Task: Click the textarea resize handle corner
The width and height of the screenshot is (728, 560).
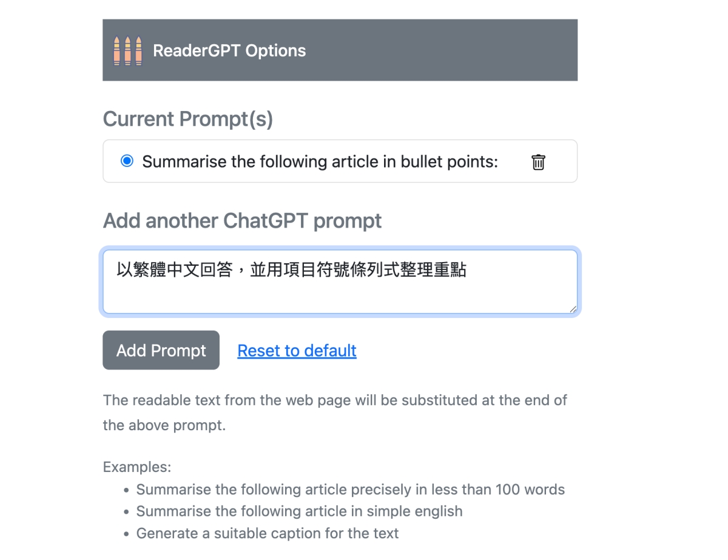Action: click(x=573, y=309)
